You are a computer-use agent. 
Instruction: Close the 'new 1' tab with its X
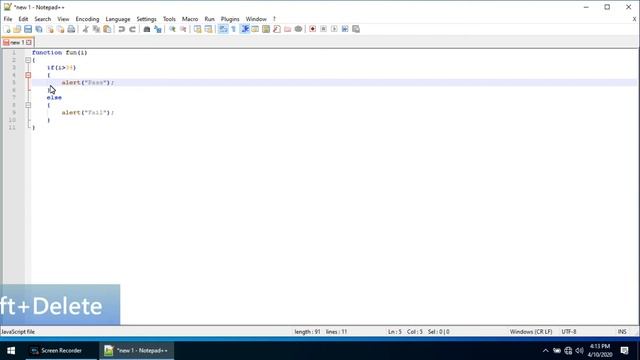[x=29, y=42]
